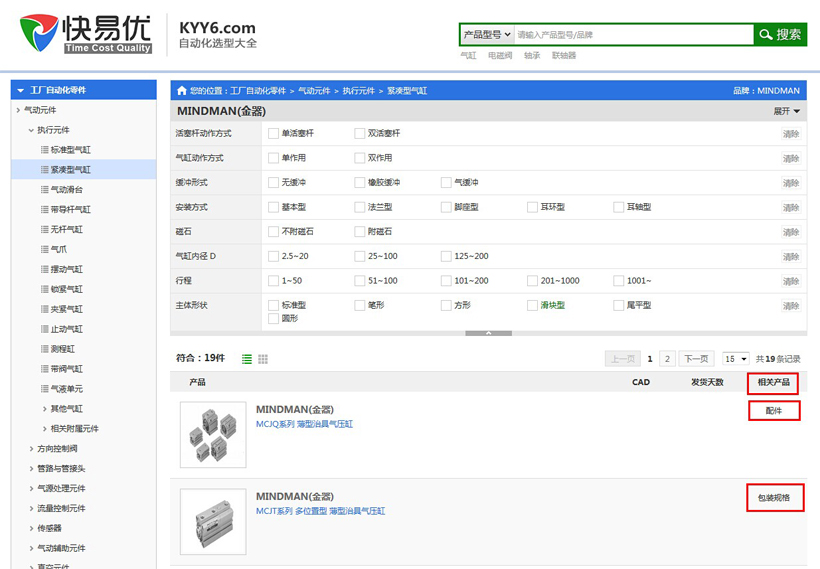Screen dimensions: 820x569
Task: Click 包装规格 button for MCJT product
Action: [775, 498]
